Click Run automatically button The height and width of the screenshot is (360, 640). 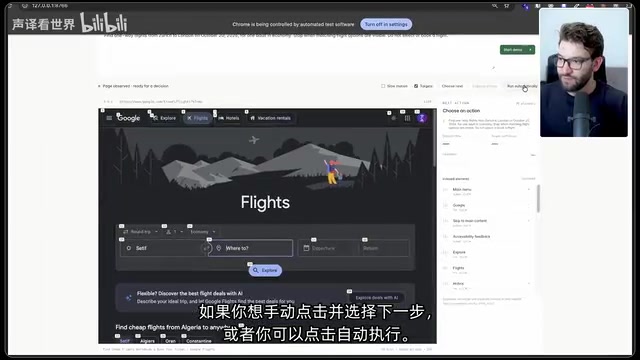point(522,86)
